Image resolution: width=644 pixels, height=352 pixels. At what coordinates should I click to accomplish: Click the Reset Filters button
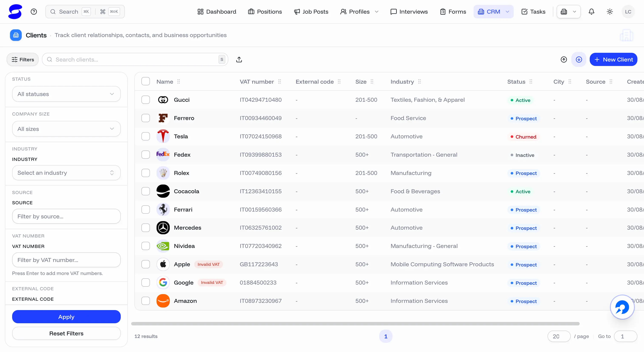66,333
